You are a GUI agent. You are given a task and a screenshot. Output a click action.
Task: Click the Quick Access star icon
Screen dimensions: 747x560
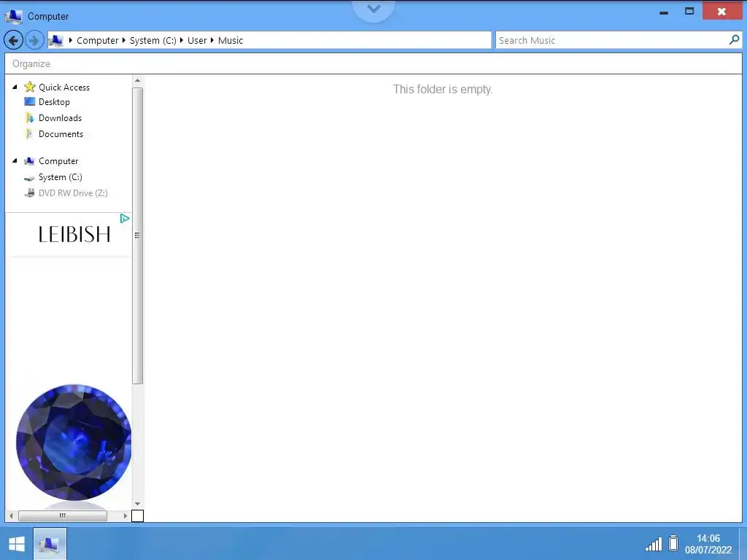[29, 87]
